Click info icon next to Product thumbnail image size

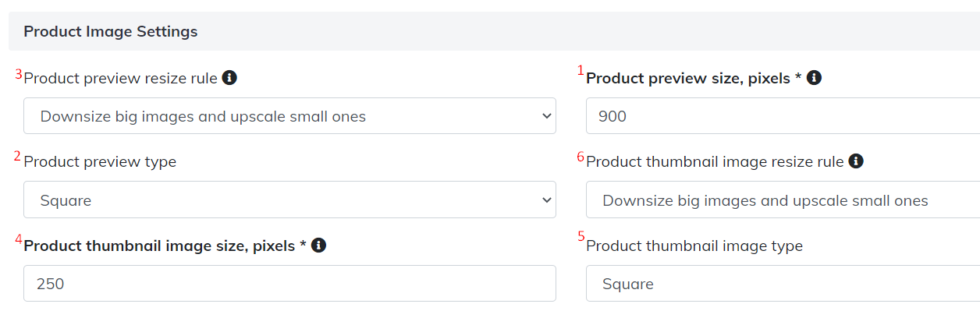318,246
